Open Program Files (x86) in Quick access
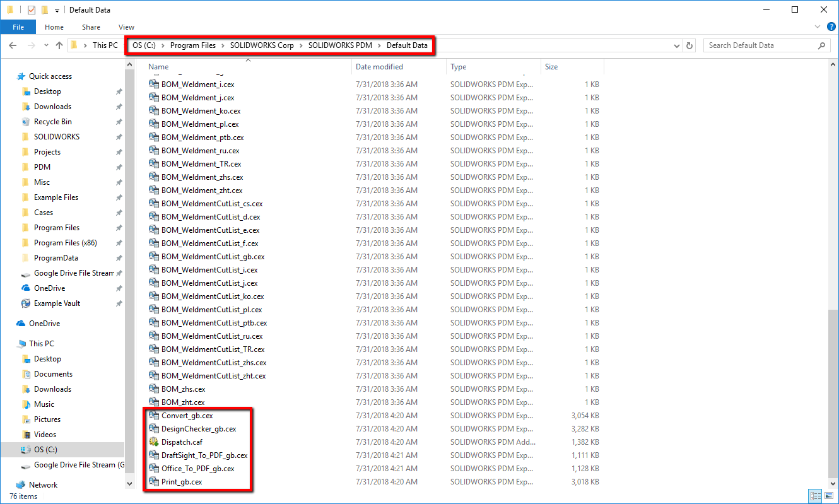839x504 pixels. pyautogui.click(x=66, y=243)
